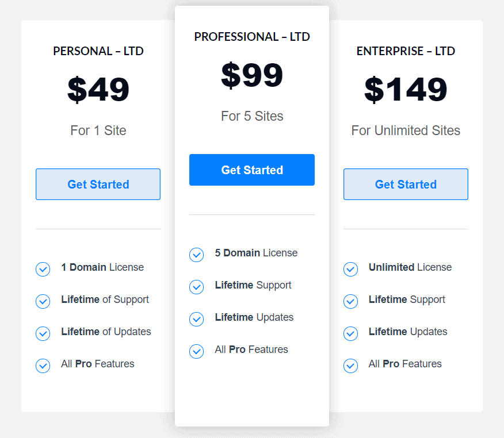Viewport: 504px width, 438px height.
Task: Select the PERSONAL – LTD plan heading
Action: [98, 51]
